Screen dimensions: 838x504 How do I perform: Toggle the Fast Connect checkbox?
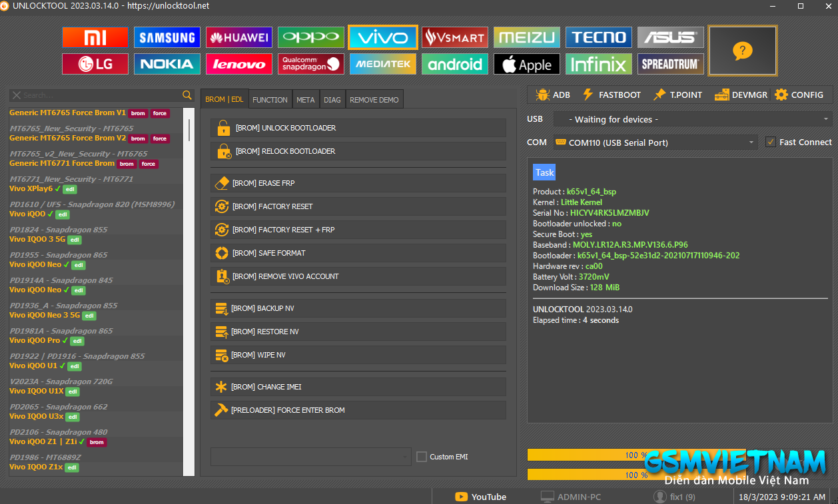[771, 142]
